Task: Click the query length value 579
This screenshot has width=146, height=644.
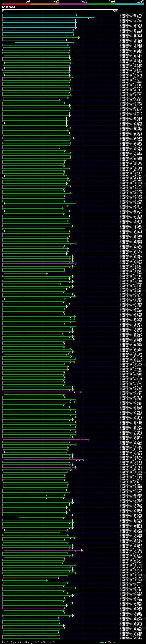Action: [x=115, y=11]
